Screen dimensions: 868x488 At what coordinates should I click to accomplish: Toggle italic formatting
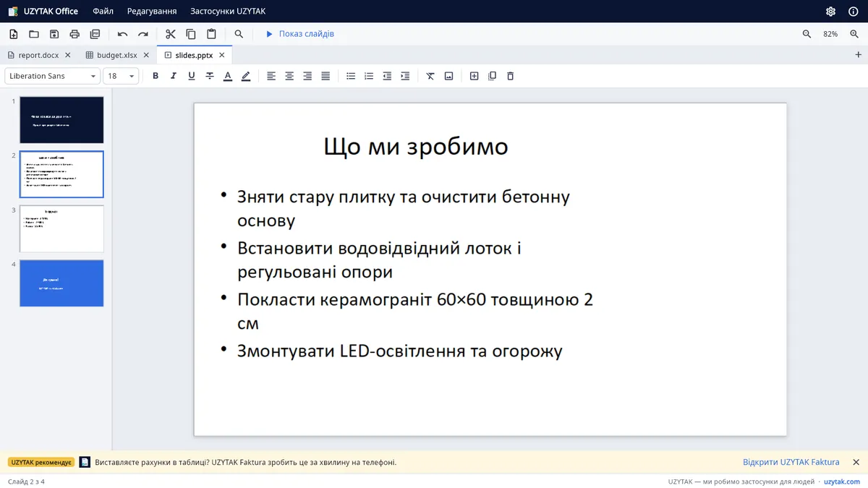click(x=174, y=76)
